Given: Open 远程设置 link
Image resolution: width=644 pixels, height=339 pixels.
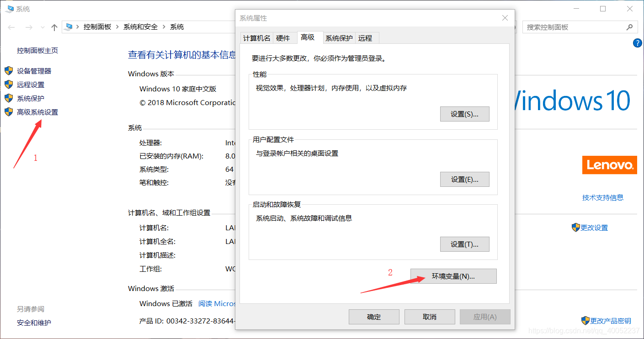Looking at the screenshot, I should pos(31,85).
